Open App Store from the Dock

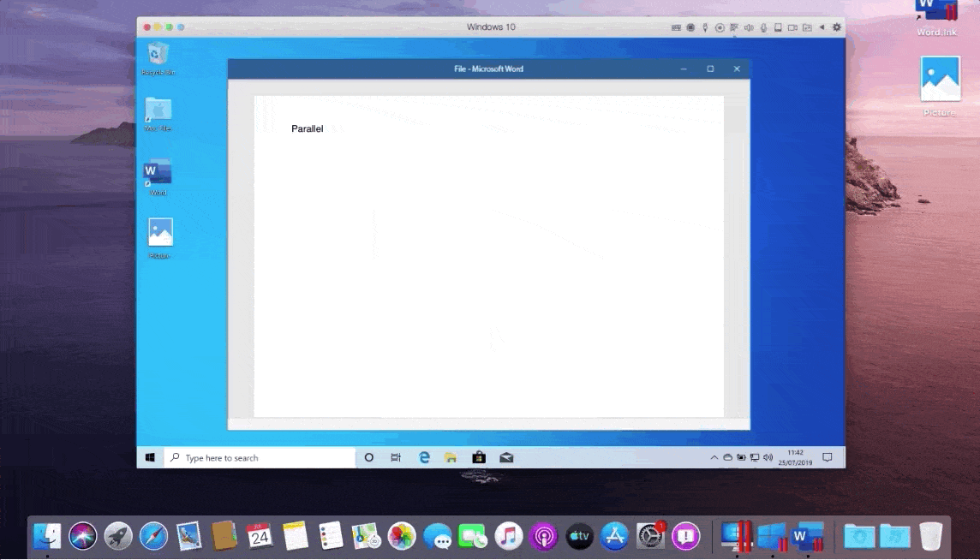[615, 536]
